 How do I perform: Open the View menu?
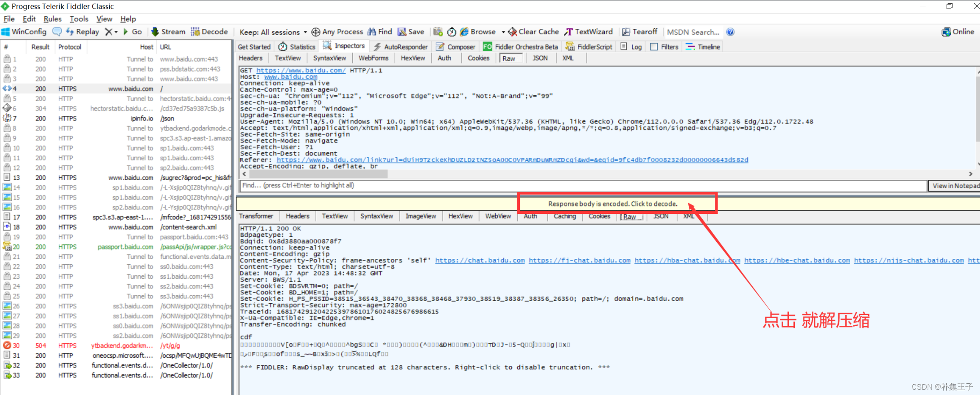pyautogui.click(x=104, y=19)
